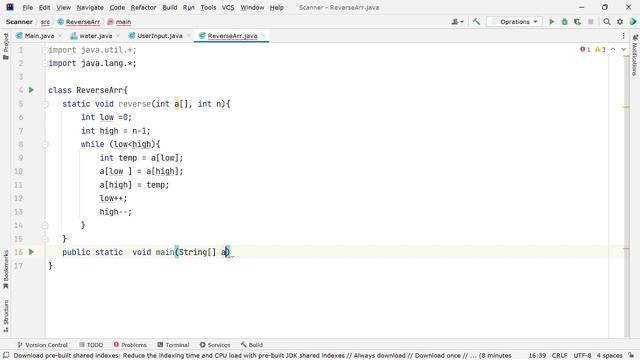Close the water.java tab
This screenshot has height=360, width=640.
[x=118, y=36]
